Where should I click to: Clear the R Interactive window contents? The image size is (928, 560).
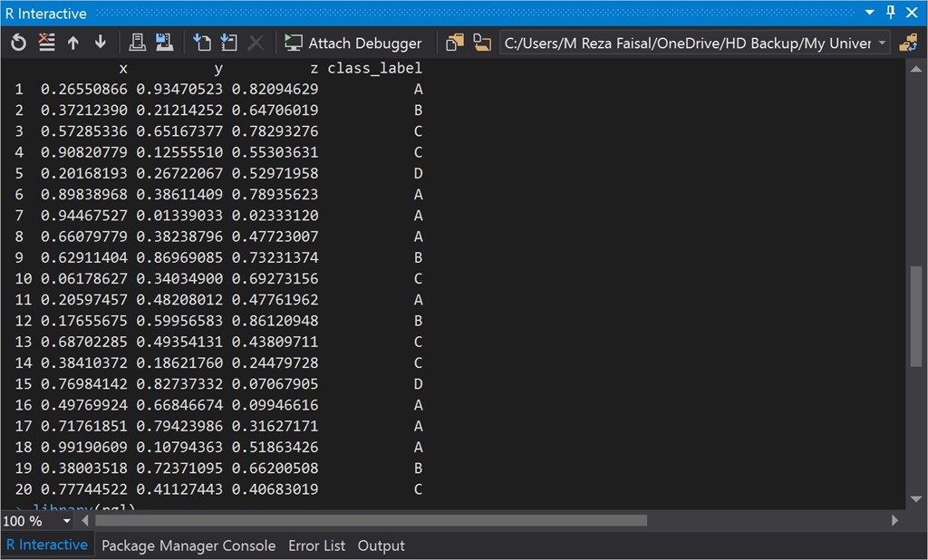46,43
